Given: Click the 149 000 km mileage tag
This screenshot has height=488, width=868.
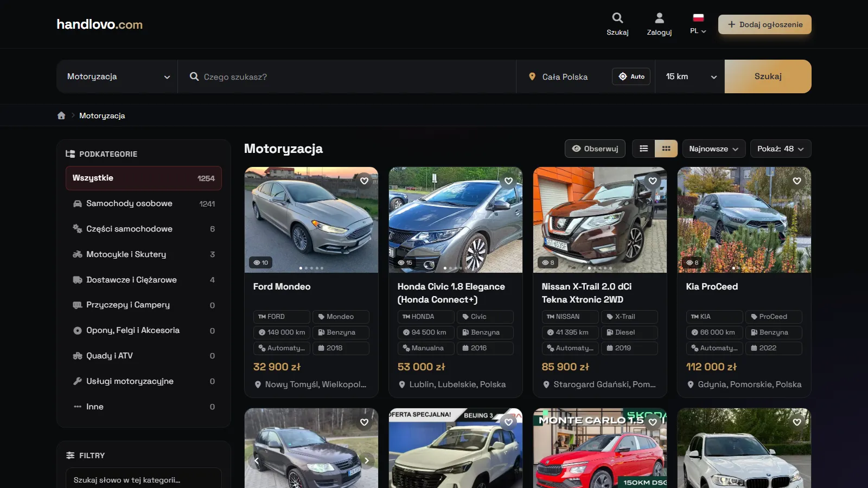Looking at the screenshot, I should point(282,332).
